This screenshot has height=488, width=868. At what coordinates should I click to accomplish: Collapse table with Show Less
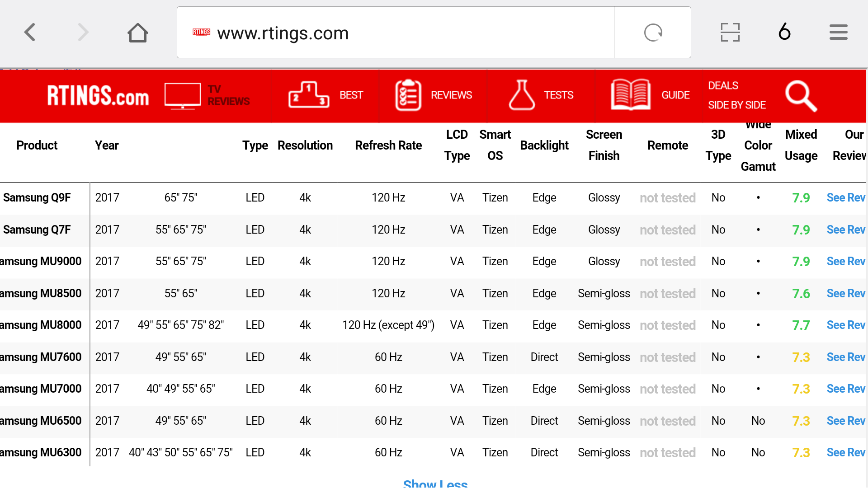(x=435, y=483)
